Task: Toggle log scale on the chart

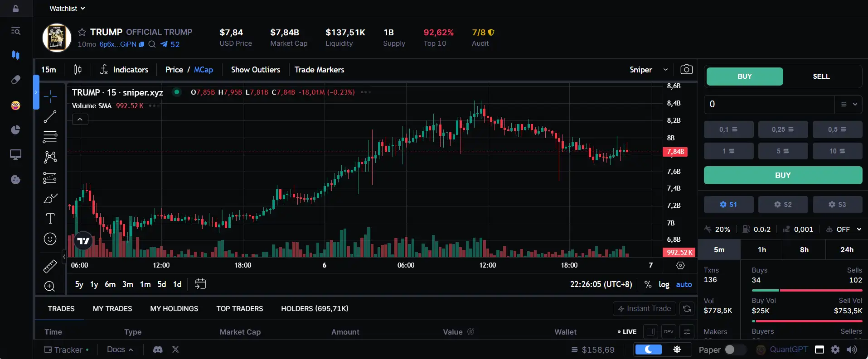Action: click(x=664, y=284)
